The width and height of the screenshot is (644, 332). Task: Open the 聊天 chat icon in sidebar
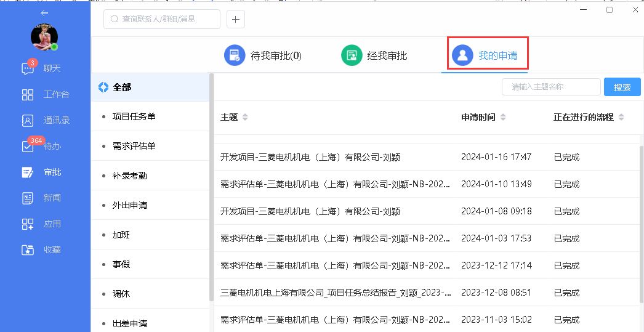28,68
